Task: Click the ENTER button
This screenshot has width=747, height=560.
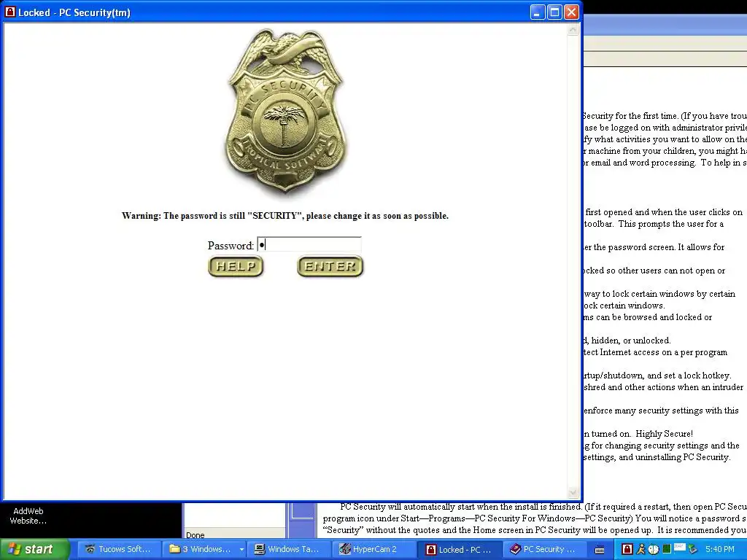Action: pyautogui.click(x=330, y=266)
